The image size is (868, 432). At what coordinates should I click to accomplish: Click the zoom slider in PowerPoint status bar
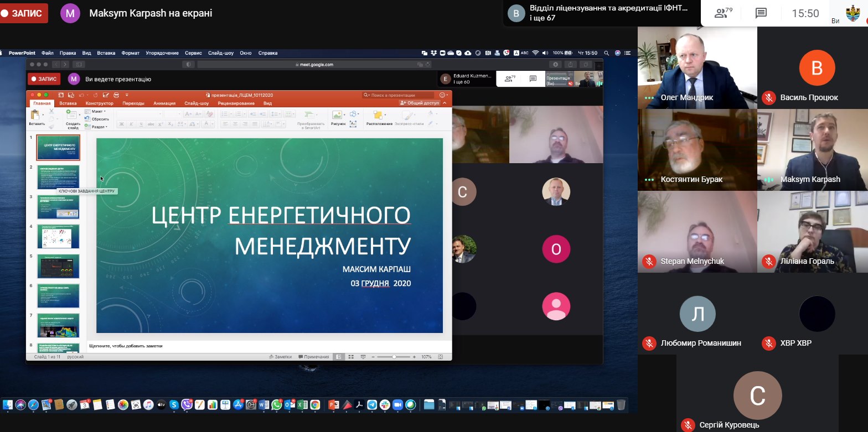tap(394, 357)
